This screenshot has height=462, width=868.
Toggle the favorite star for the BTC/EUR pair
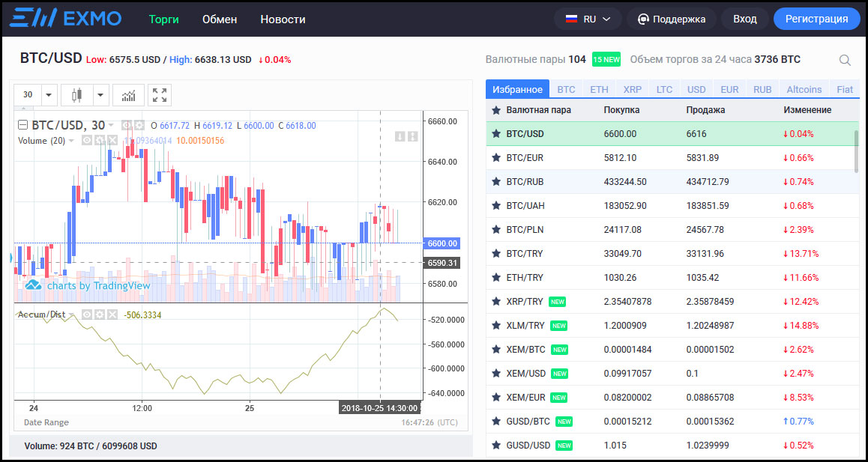[495, 158]
